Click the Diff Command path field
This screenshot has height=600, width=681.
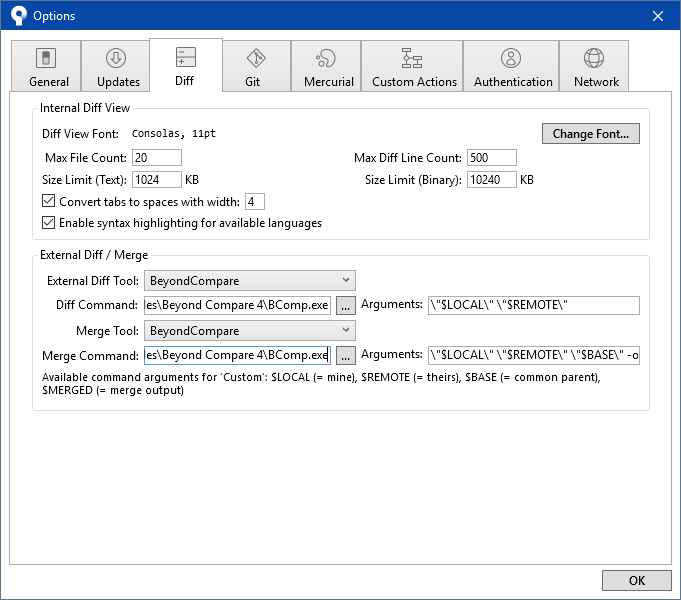point(237,305)
